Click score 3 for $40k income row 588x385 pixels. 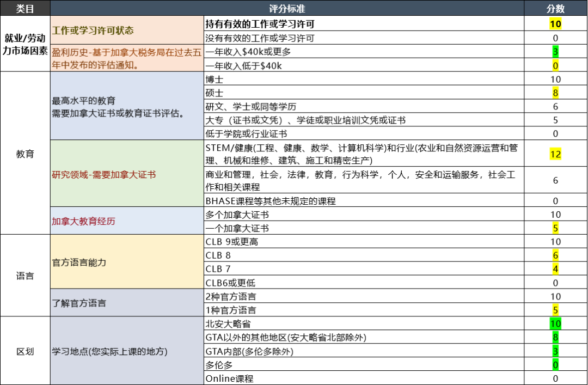(555, 51)
